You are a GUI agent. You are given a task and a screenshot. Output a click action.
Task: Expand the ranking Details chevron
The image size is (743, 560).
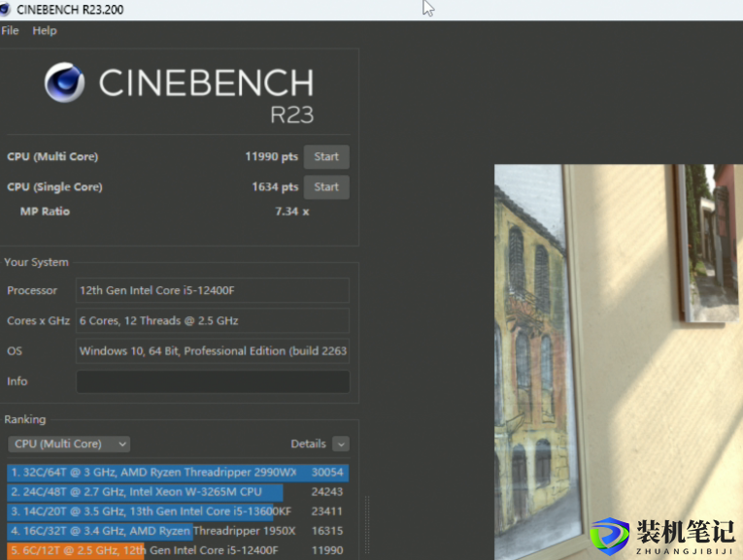tap(341, 445)
